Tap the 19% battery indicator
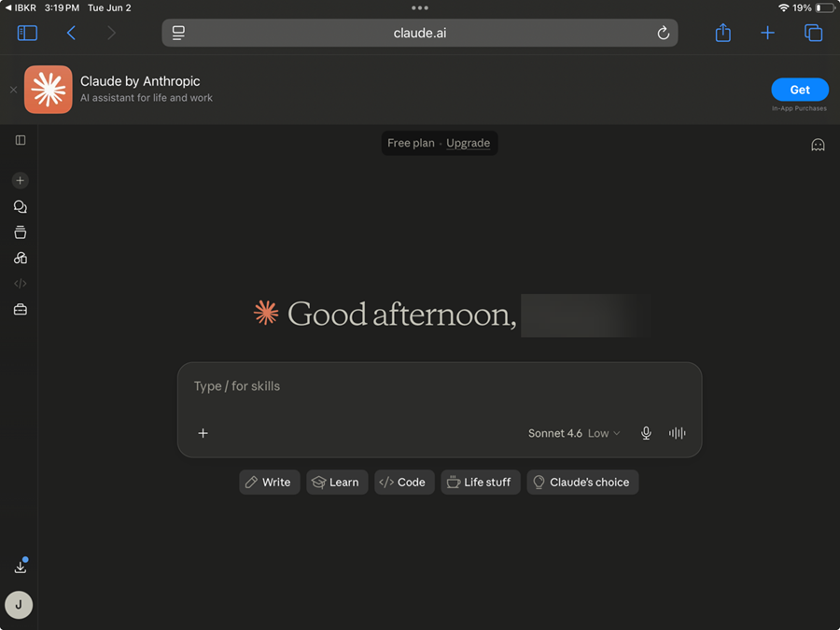 pyautogui.click(x=813, y=7)
